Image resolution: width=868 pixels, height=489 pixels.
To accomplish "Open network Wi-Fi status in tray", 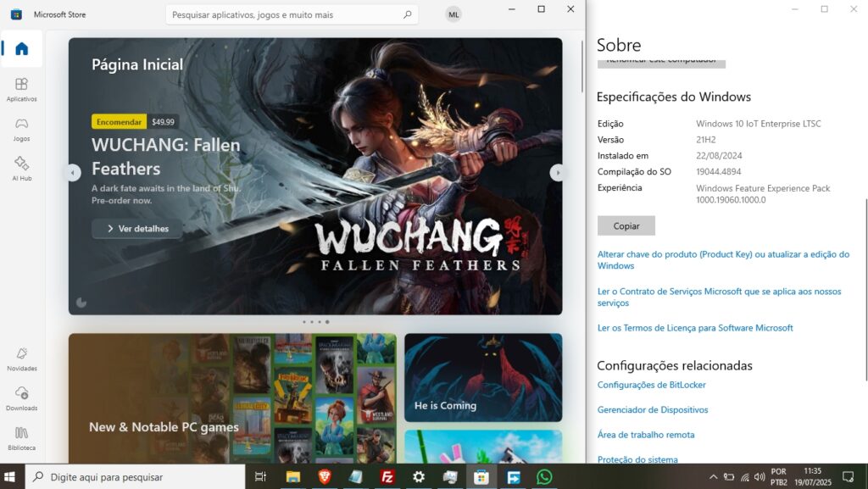I will pos(744,477).
